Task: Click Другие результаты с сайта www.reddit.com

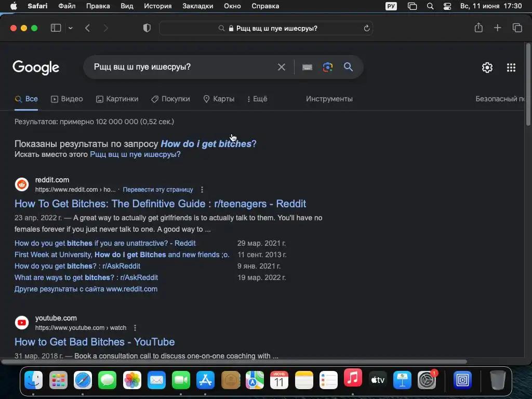Action: pyautogui.click(x=86, y=289)
